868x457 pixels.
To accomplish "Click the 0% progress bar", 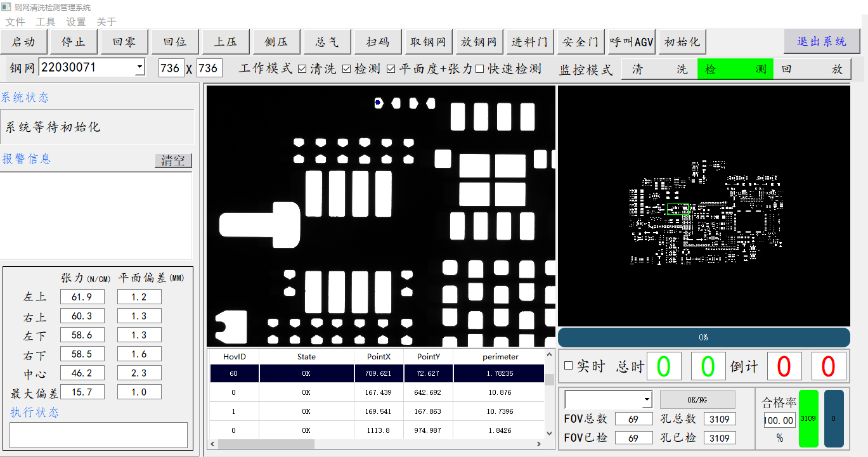I will click(704, 337).
